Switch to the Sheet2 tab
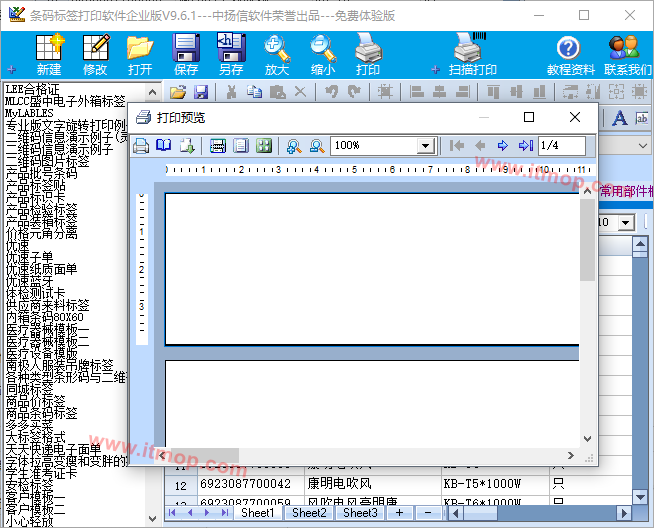The height and width of the screenshot is (528, 654). [308, 513]
